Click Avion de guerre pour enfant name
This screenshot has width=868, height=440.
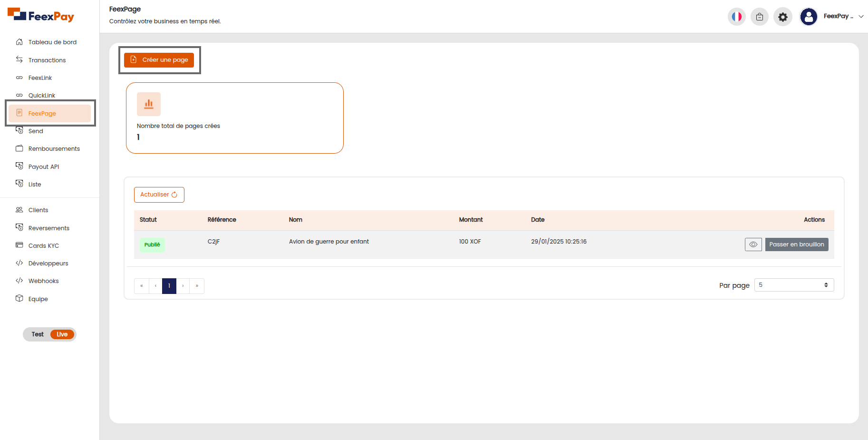pos(329,242)
